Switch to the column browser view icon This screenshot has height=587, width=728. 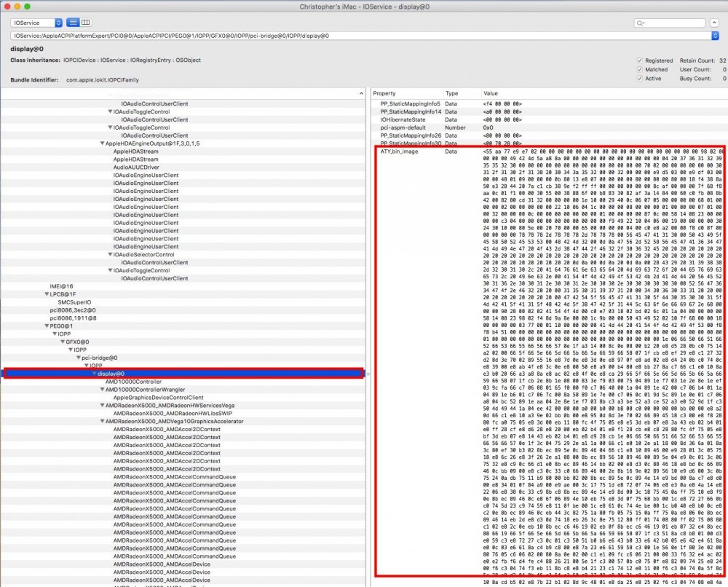pyautogui.click(x=86, y=23)
